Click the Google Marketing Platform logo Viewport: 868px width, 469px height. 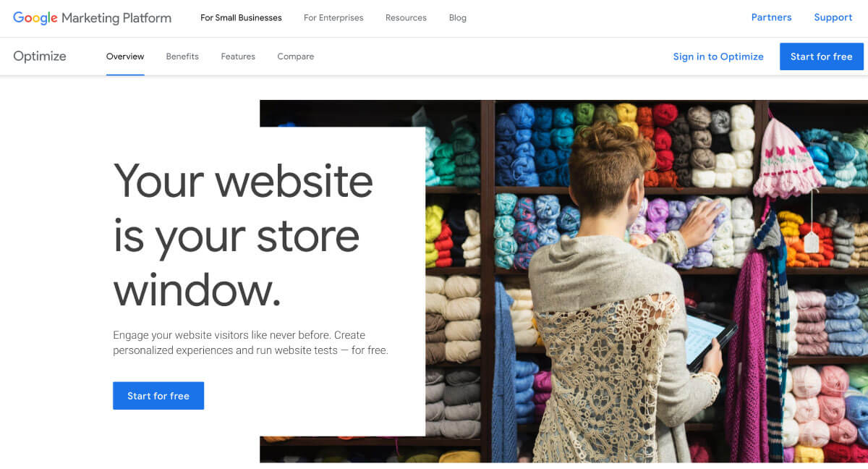point(92,18)
